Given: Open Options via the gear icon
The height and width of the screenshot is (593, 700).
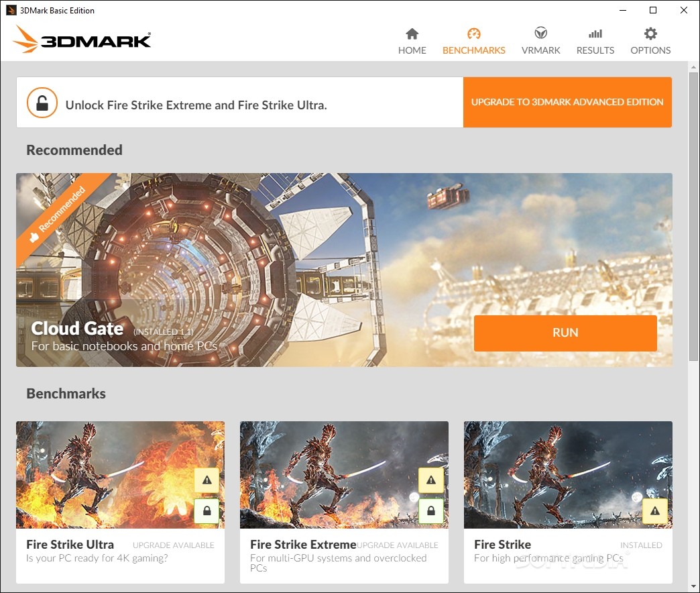Looking at the screenshot, I should coord(650,32).
